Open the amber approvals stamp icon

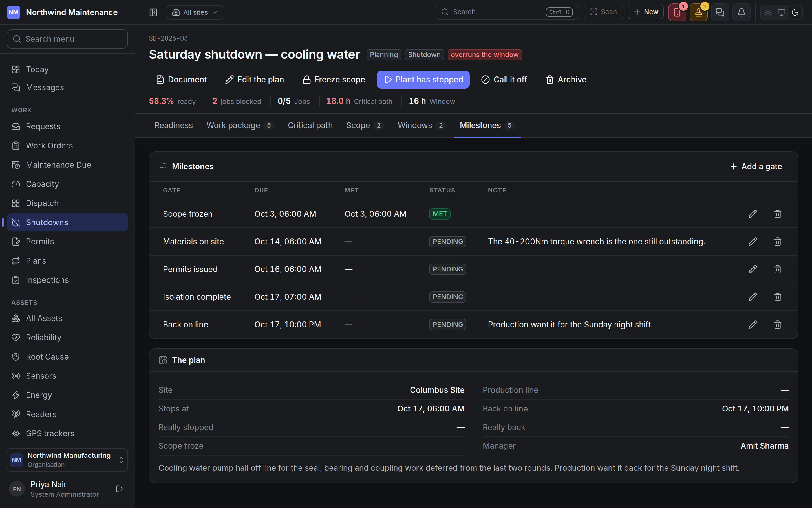tap(699, 12)
